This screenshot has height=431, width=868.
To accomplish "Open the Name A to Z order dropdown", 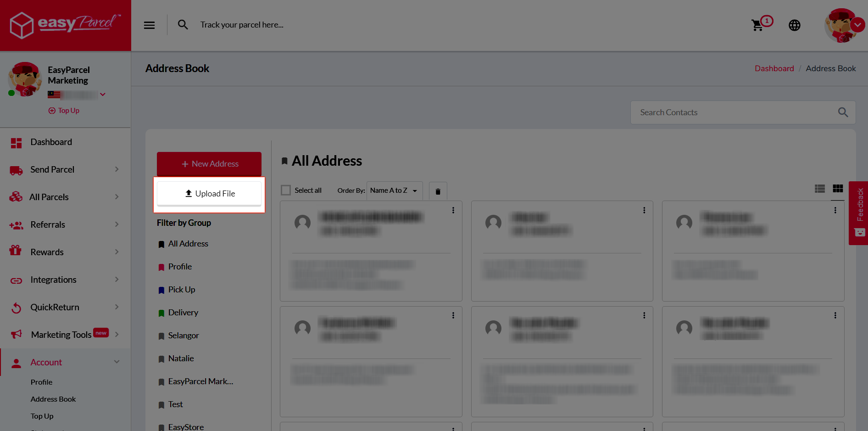I will [x=395, y=190].
